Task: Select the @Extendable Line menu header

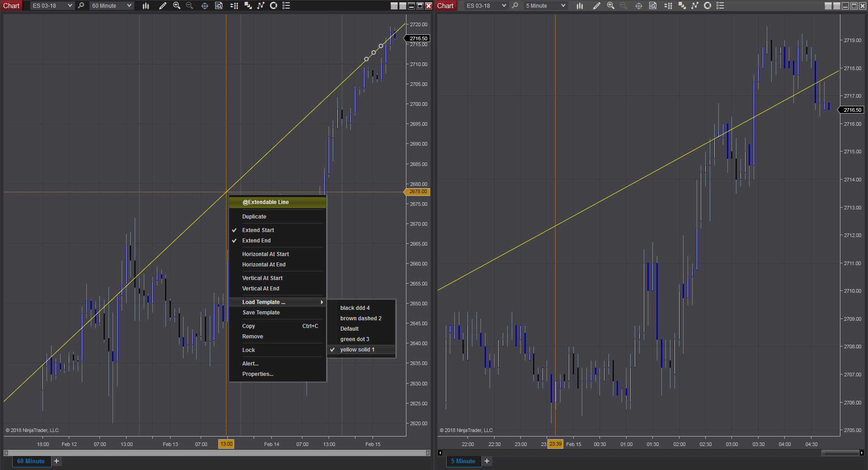Action: pyautogui.click(x=278, y=202)
